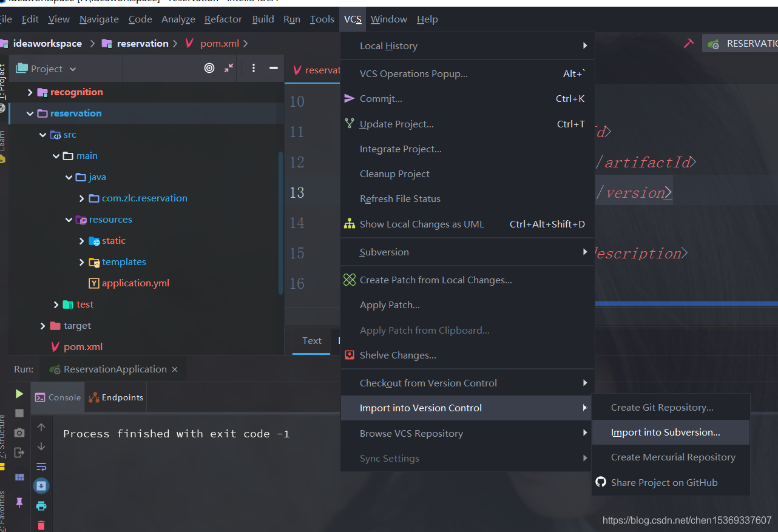Select Create Mercurial Repository option

[x=671, y=457]
